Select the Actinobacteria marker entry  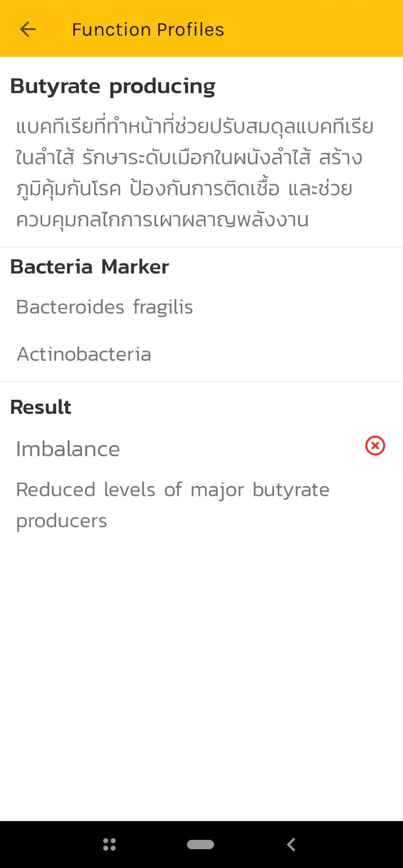[84, 354]
